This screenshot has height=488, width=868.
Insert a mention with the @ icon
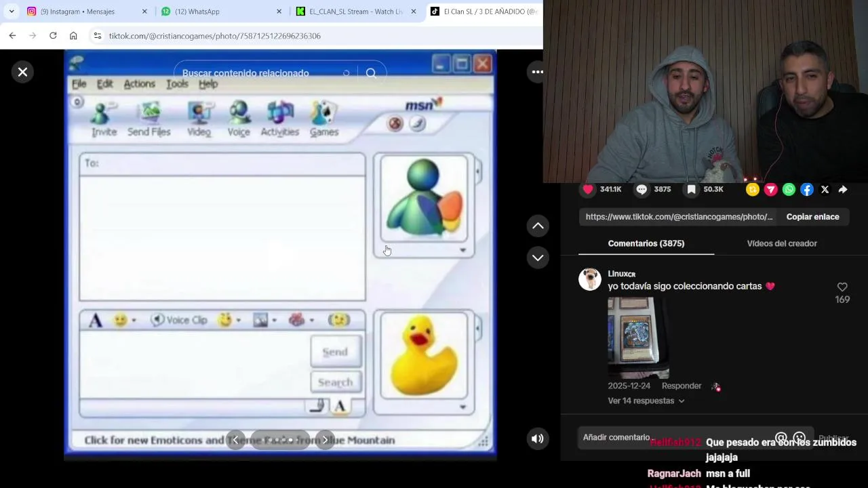point(781,439)
